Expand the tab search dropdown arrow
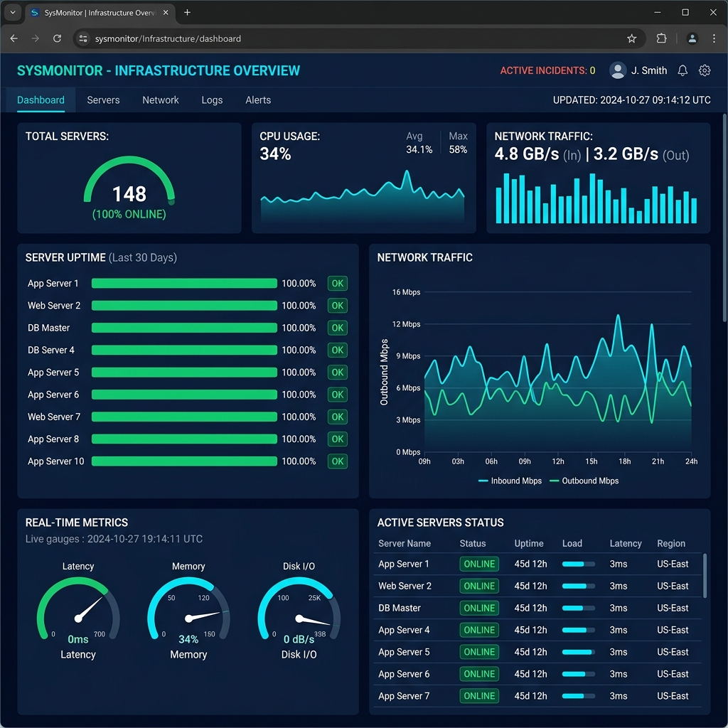 [x=13, y=13]
